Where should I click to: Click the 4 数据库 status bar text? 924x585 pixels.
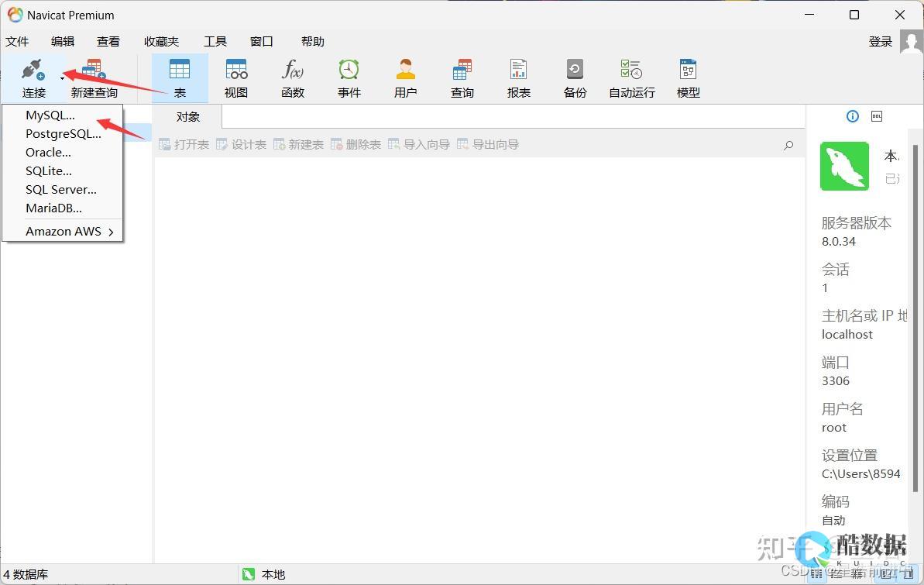pos(26,574)
